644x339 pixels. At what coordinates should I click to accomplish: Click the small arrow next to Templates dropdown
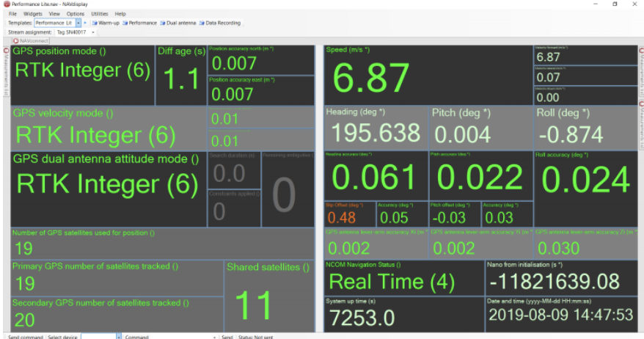pyautogui.click(x=85, y=23)
